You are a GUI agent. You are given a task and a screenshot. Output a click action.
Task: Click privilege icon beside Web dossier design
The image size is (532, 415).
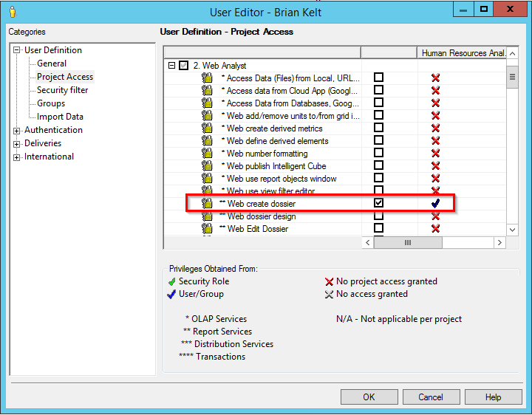pyautogui.click(x=208, y=216)
